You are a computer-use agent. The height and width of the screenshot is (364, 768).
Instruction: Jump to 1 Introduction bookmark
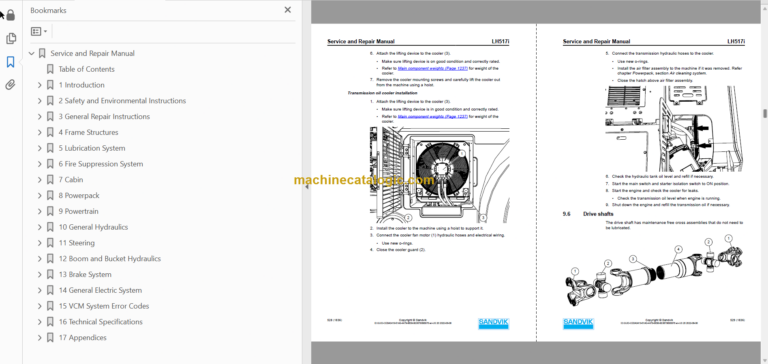pos(81,85)
